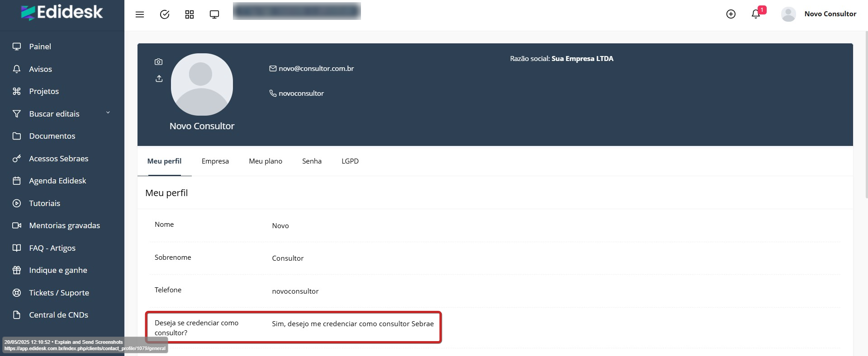Click the plus circle add icon

[x=730, y=14]
